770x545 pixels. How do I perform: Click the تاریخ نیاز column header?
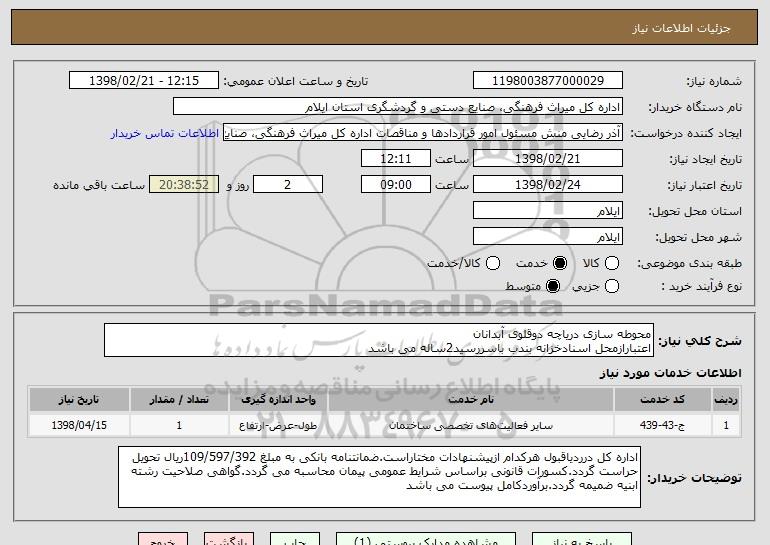79,400
